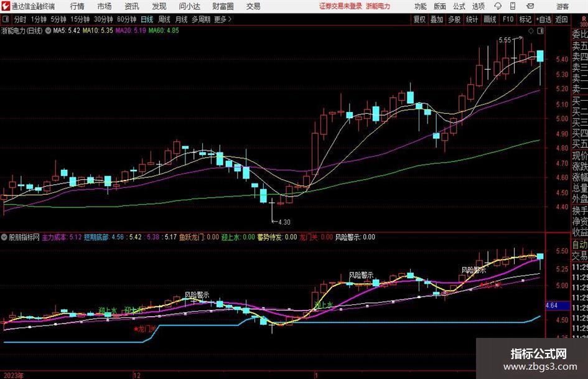588x379 pixels.
Task: Open the mail envelope icon
Action: click(x=530, y=6)
